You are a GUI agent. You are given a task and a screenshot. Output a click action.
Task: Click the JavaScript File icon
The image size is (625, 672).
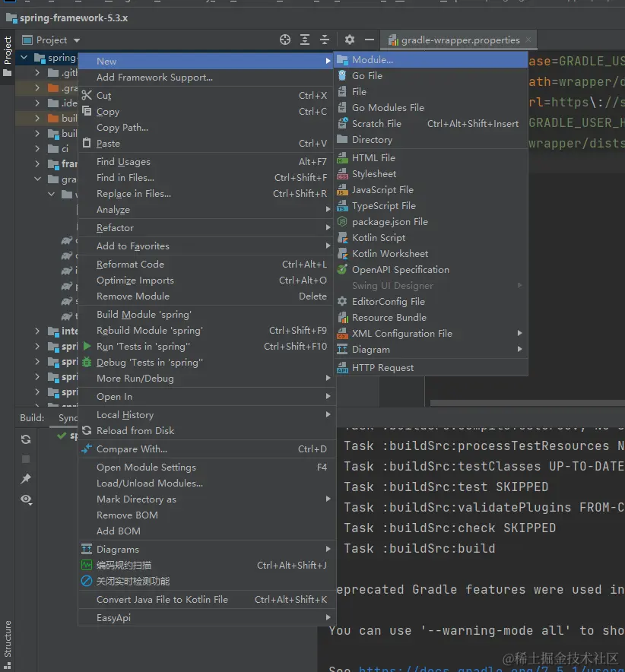coord(342,189)
